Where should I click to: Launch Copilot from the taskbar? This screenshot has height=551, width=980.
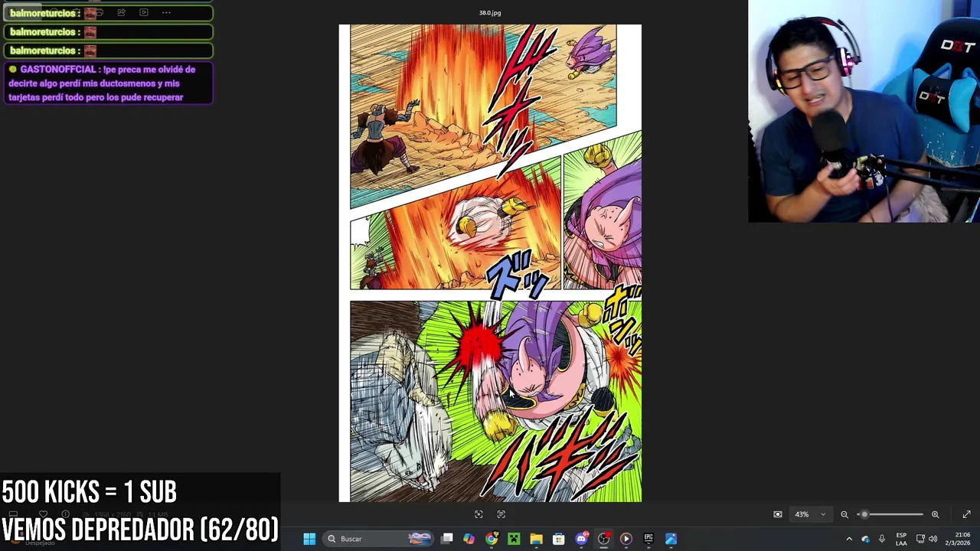click(x=469, y=539)
